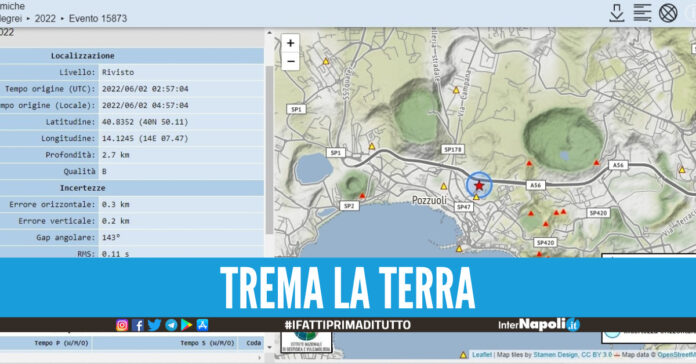The width and height of the screenshot is (696, 364).
Task: Click the TREMA LA TERRA headline banner
Action: click(x=348, y=287)
